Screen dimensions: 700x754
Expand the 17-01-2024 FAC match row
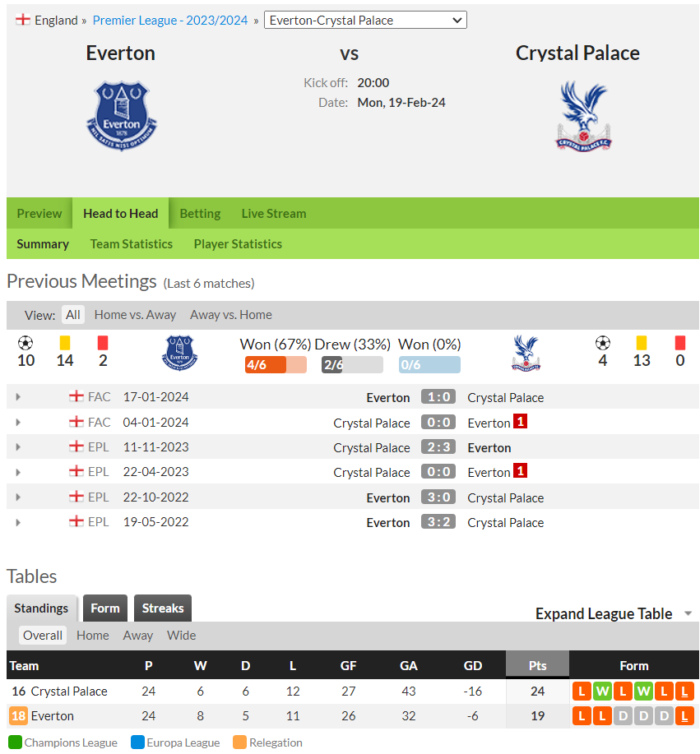[18, 397]
